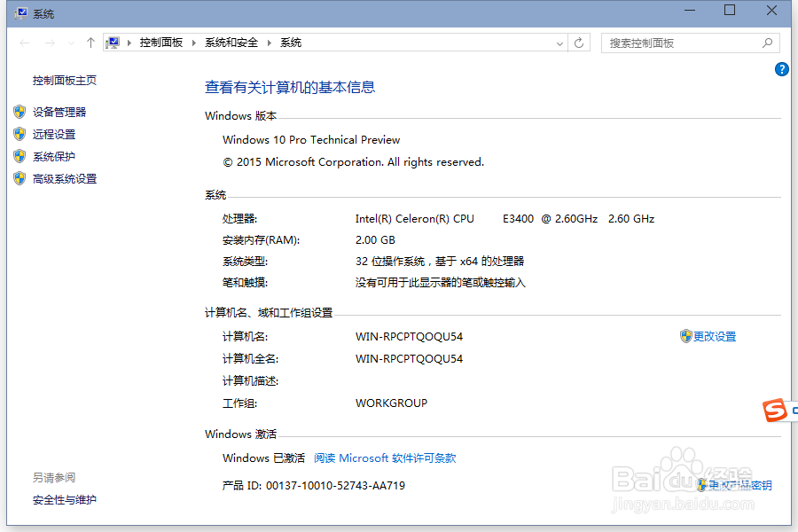Expand chevron after 控制面板 breadcrumb
The height and width of the screenshot is (532, 798).
click(194, 43)
